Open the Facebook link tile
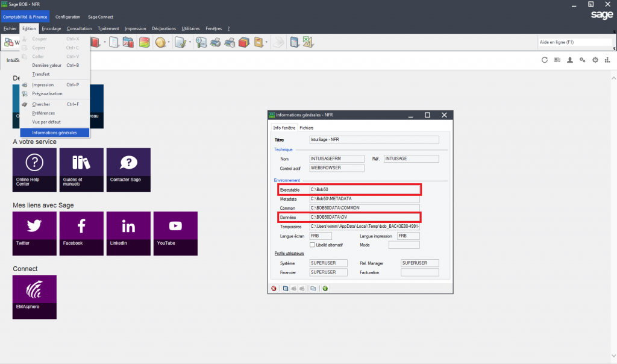Image resolution: width=617 pixels, height=364 pixels. click(x=81, y=233)
